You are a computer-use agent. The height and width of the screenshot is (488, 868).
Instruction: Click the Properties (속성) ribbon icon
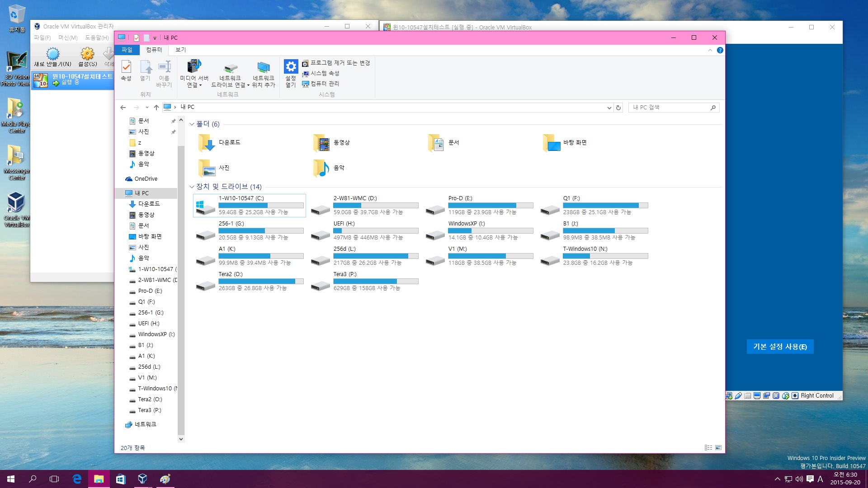[x=126, y=70]
